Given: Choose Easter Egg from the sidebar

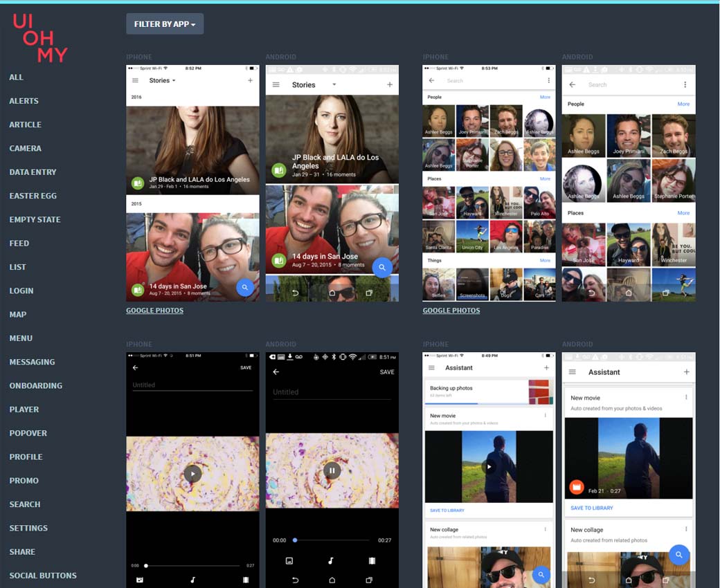Looking at the screenshot, I should [x=33, y=196].
